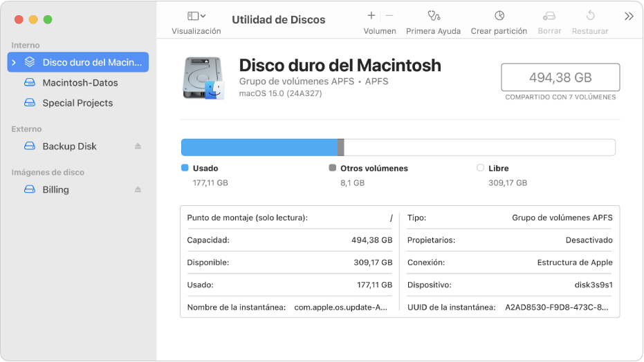Viewport: 644px width, 362px height.
Task: Click the Propietarios value 'Desactivado'
Action: [x=589, y=240]
